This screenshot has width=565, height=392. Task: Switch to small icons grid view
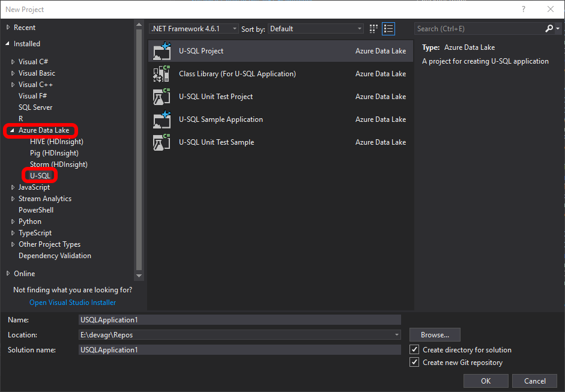tap(373, 29)
